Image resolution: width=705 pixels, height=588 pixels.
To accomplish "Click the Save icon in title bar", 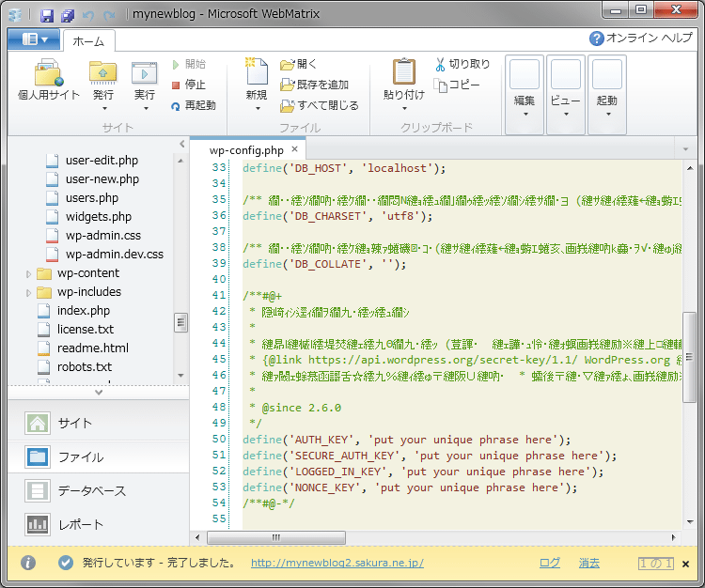I will click(x=47, y=16).
